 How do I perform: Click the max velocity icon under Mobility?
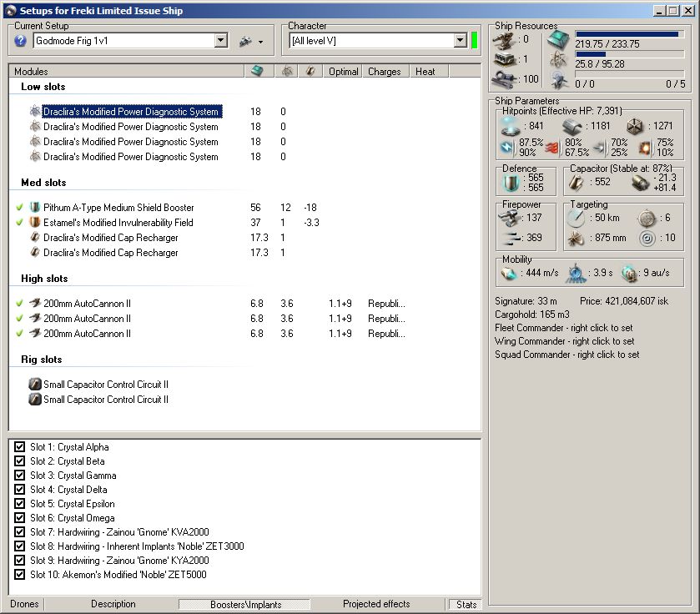[x=509, y=273]
